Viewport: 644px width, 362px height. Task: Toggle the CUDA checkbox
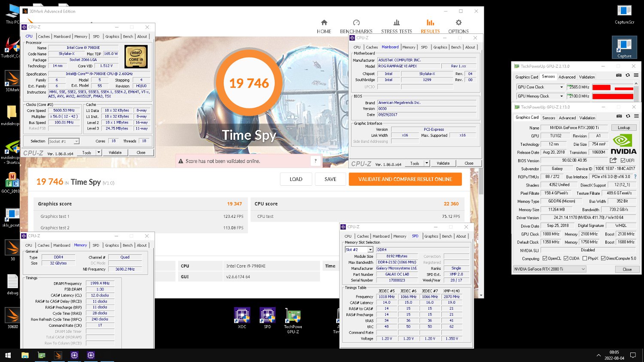[x=566, y=258]
